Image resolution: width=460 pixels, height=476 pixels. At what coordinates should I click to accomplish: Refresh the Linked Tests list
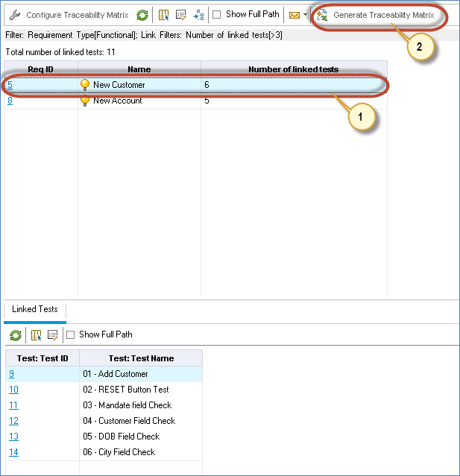click(x=16, y=335)
